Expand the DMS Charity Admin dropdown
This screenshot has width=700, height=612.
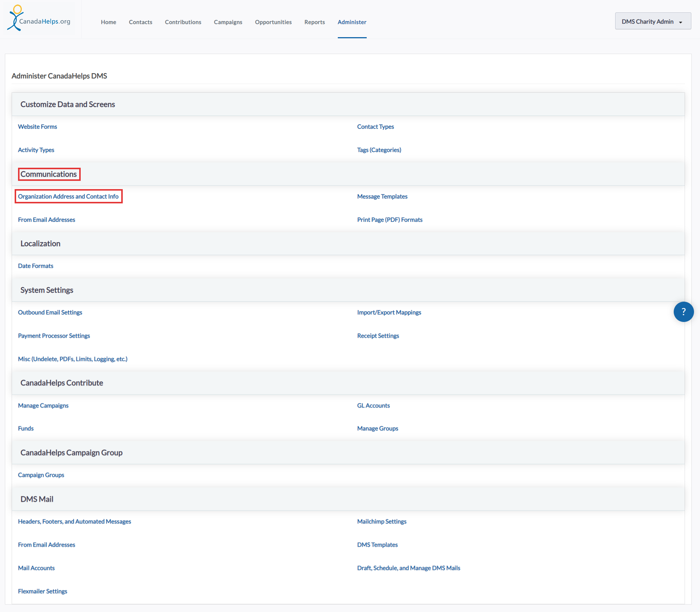(653, 21)
